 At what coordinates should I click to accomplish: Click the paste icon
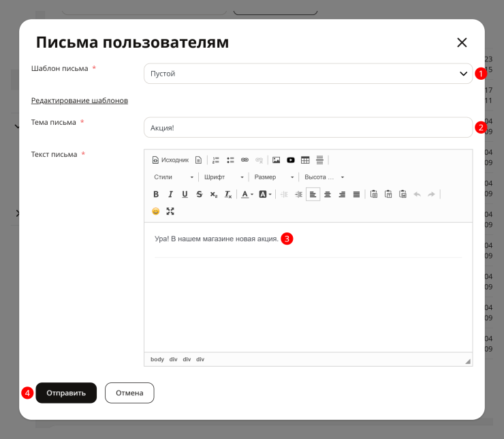374,194
